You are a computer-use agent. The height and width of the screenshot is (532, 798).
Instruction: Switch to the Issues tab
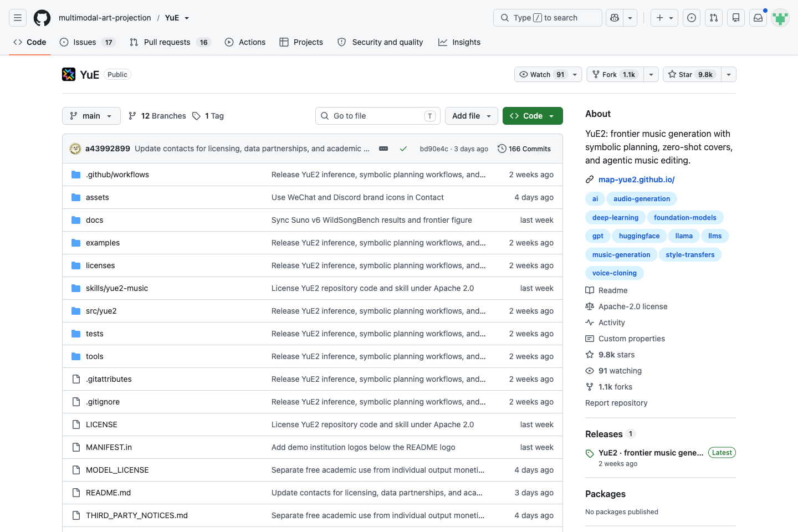[88, 42]
